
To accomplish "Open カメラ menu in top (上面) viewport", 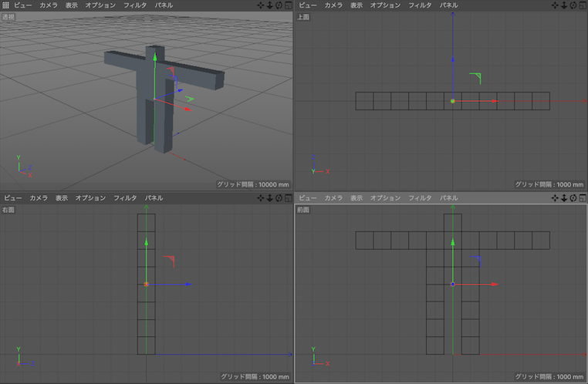I will [x=334, y=5].
